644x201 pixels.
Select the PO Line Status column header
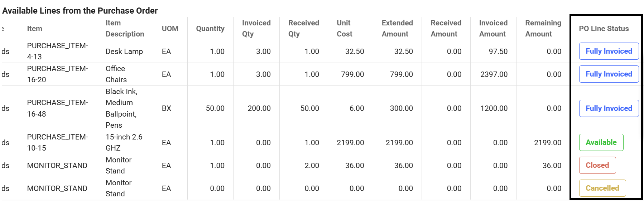(x=604, y=29)
